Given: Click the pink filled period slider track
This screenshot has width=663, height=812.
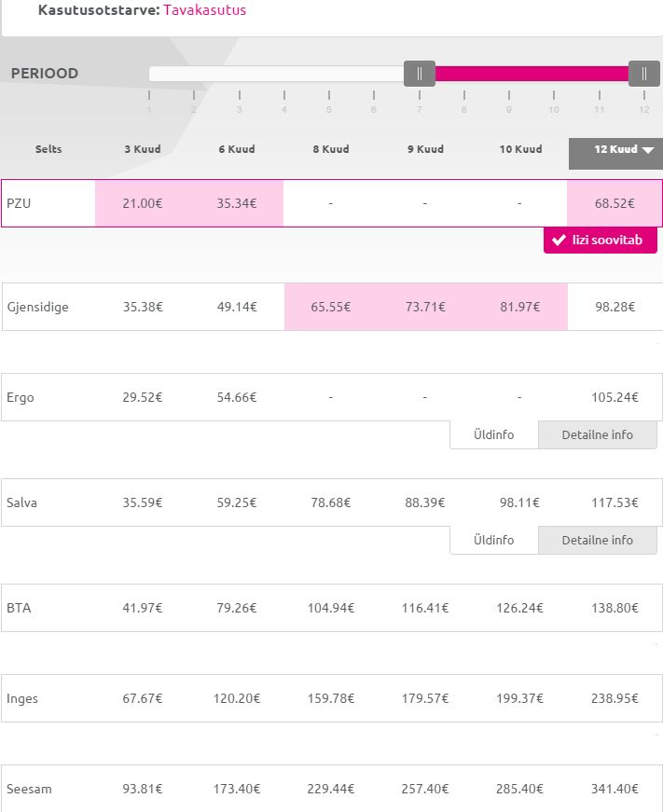Looking at the screenshot, I should [x=532, y=74].
